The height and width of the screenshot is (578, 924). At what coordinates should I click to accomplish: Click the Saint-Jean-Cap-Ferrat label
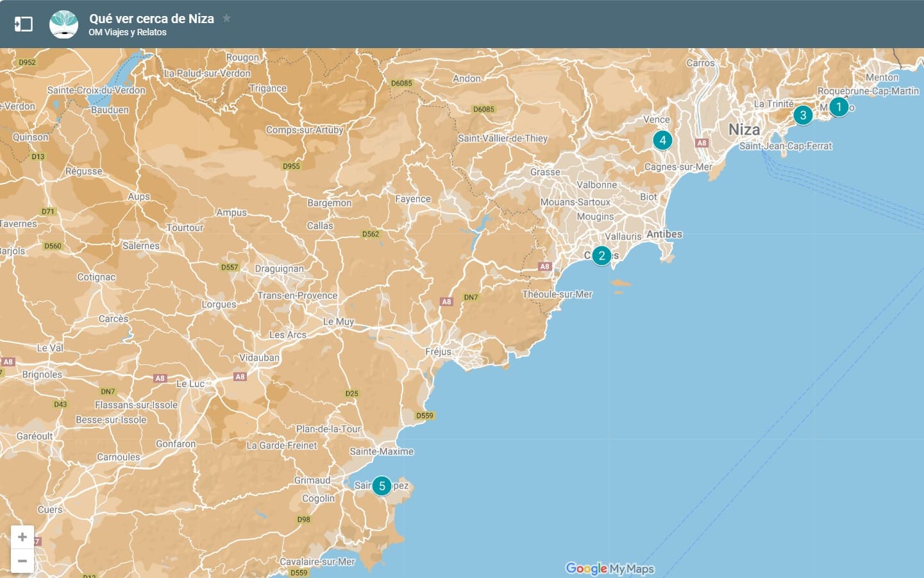point(785,146)
